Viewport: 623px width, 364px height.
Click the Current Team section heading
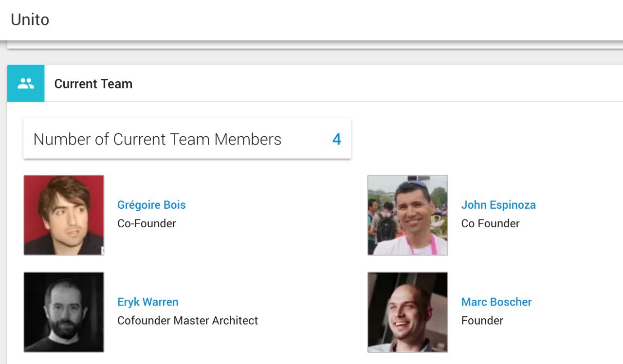[93, 84]
